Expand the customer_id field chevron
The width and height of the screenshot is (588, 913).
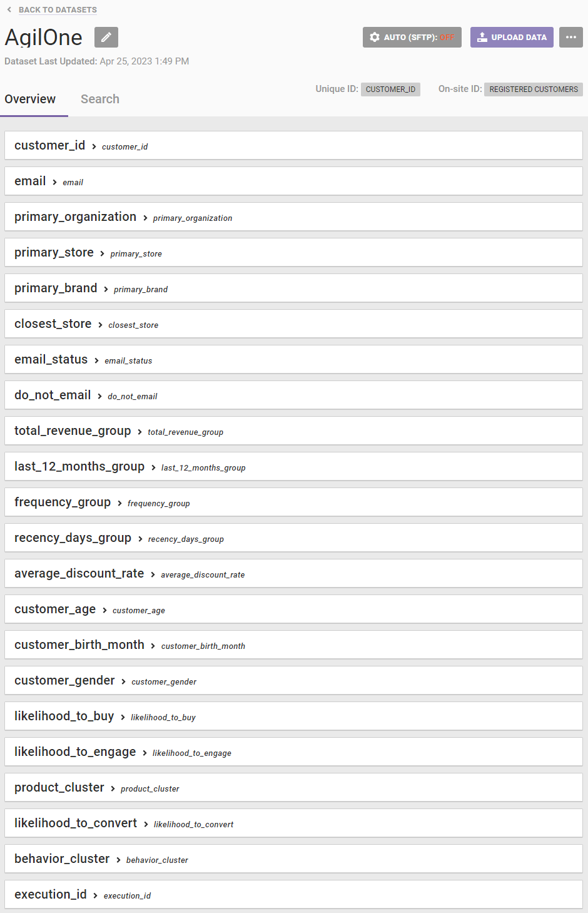[94, 146]
